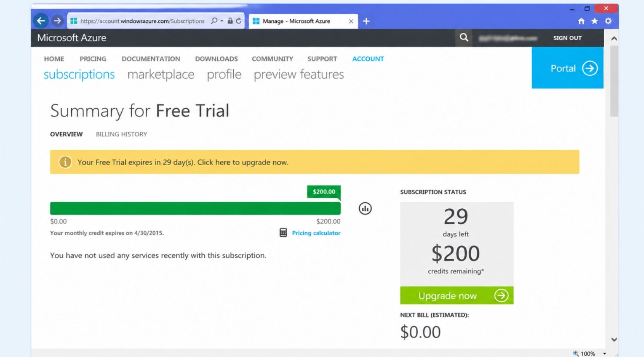Open the usage chart circle icon
This screenshot has width=644, height=357.
click(x=365, y=208)
